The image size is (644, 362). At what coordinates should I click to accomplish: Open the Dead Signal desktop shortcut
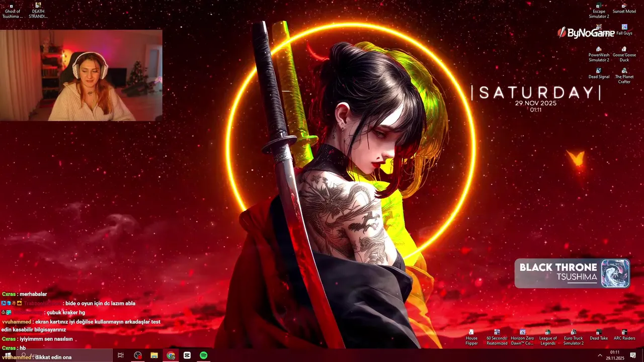(599, 73)
